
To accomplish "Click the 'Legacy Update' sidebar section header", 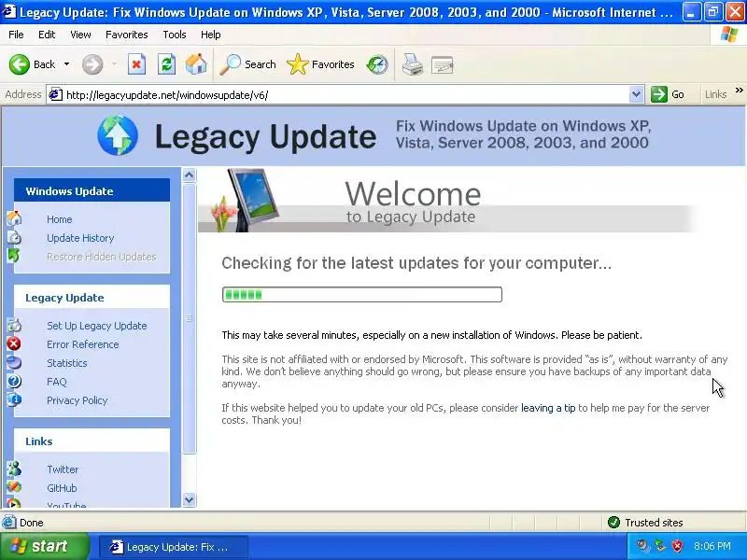I will pos(92,297).
